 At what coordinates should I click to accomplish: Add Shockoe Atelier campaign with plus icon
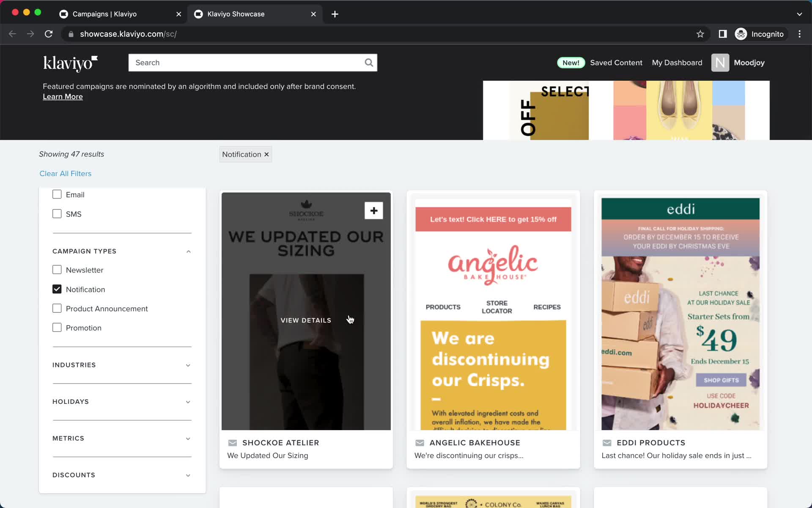click(x=374, y=210)
